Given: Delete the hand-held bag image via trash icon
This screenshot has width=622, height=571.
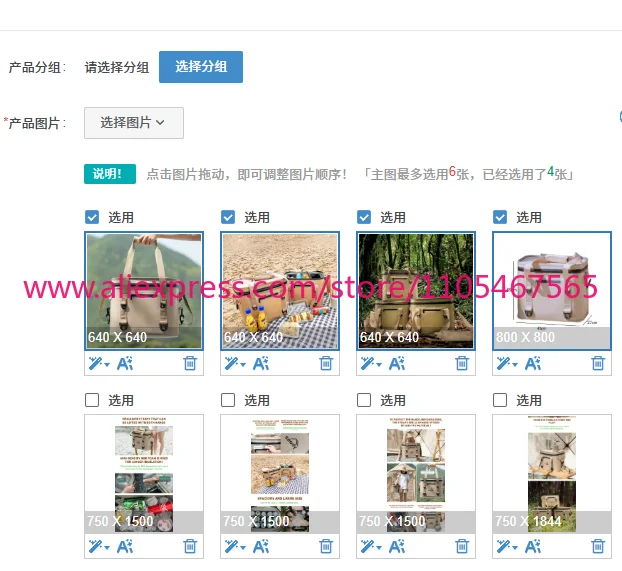Looking at the screenshot, I should point(190,363).
